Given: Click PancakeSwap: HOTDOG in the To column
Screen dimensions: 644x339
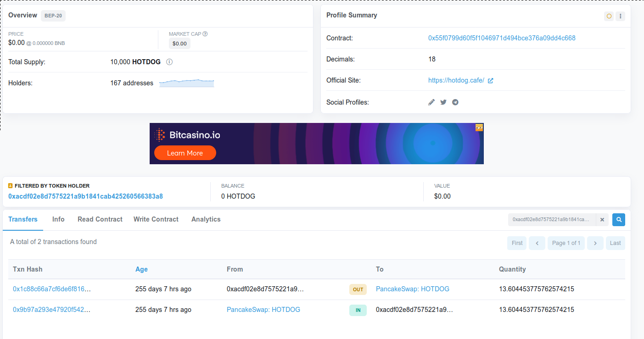Looking at the screenshot, I should [413, 289].
